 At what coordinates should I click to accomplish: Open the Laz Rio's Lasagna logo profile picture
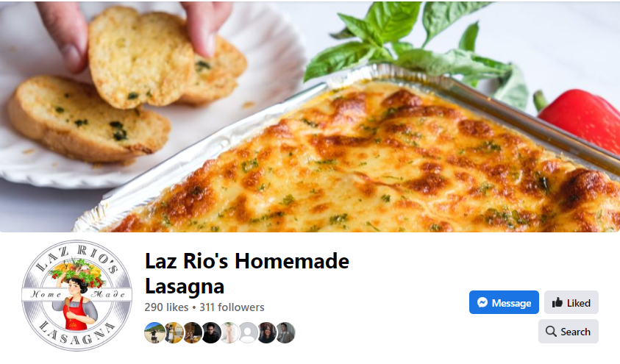(x=76, y=296)
